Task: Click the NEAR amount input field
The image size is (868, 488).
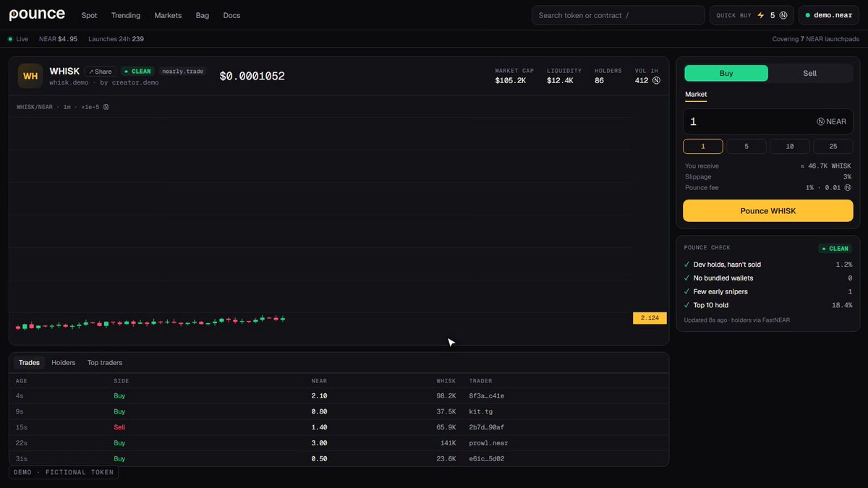Action: pos(768,121)
